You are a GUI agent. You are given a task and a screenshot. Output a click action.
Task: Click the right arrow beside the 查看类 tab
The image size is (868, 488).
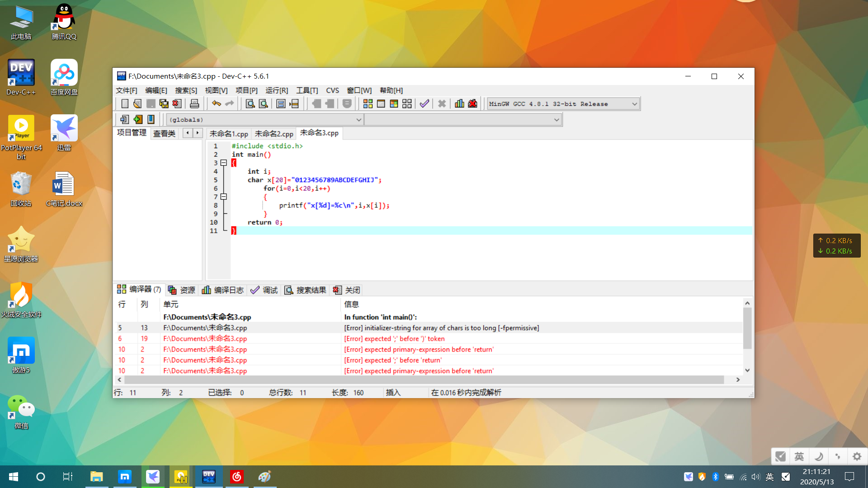click(198, 133)
